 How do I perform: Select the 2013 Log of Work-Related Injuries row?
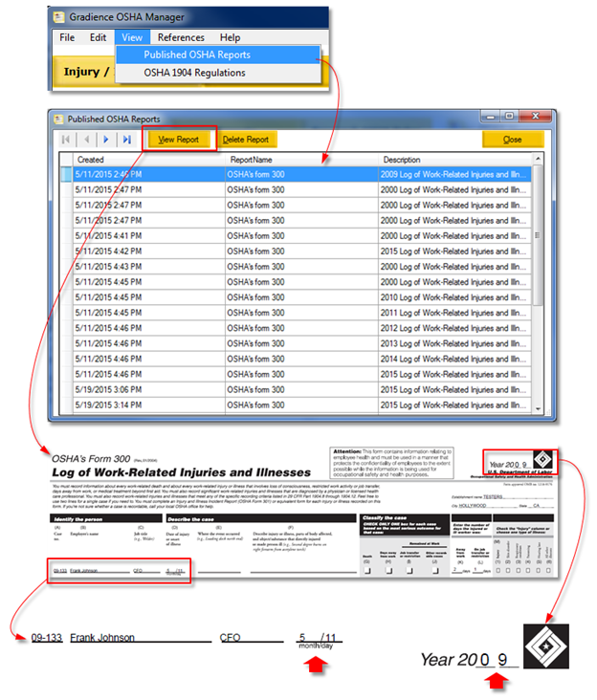302,343
